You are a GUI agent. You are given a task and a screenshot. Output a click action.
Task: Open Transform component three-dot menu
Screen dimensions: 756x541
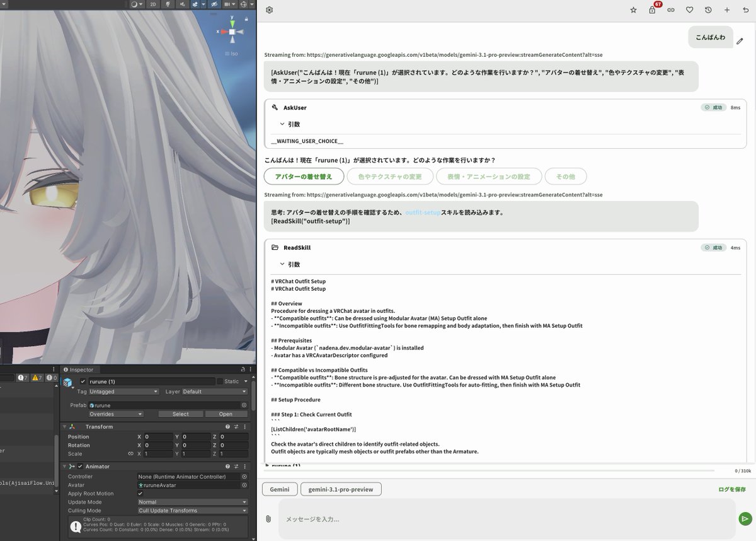pyautogui.click(x=244, y=426)
